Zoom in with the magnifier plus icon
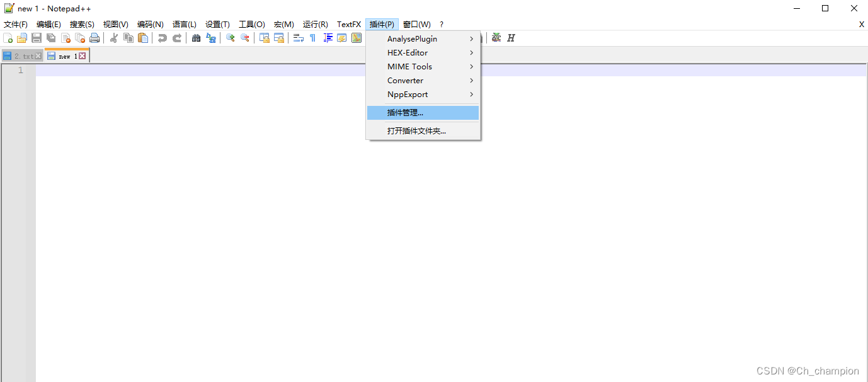868x382 pixels. (x=231, y=38)
